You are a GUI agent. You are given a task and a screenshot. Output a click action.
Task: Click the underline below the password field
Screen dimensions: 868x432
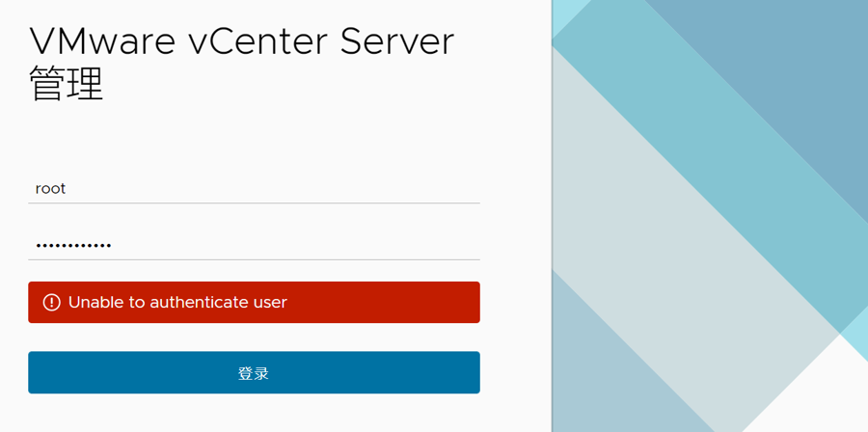[254, 259]
